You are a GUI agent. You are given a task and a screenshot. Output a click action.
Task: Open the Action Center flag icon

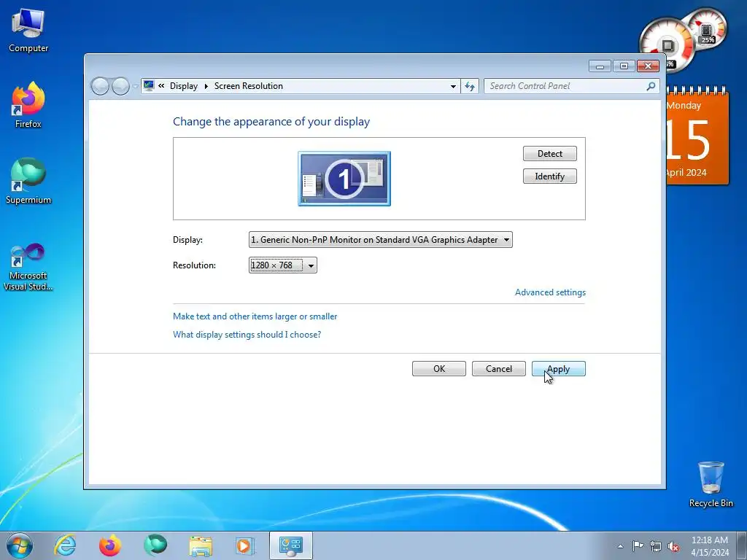pyautogui.click(x=638, y=545)
